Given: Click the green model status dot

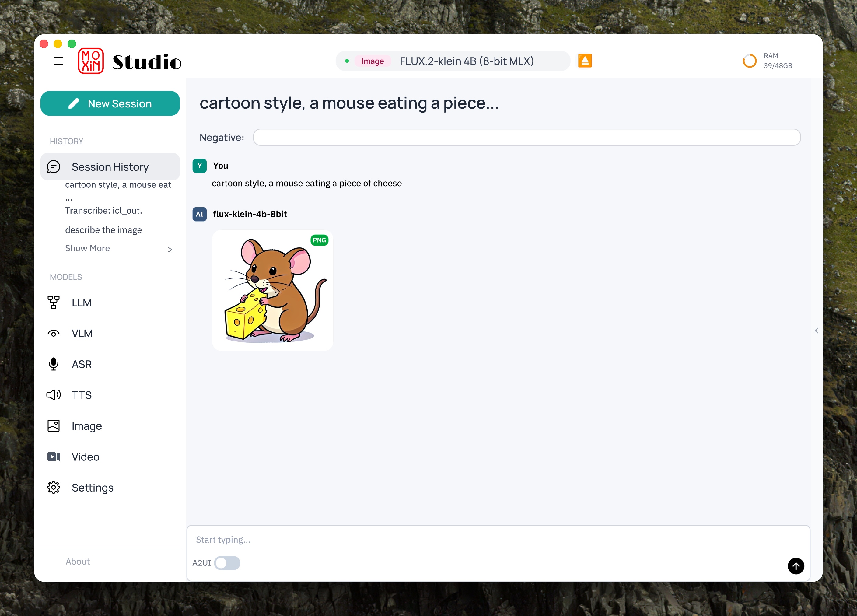Looking at the screenshot, I should (347, 61).
